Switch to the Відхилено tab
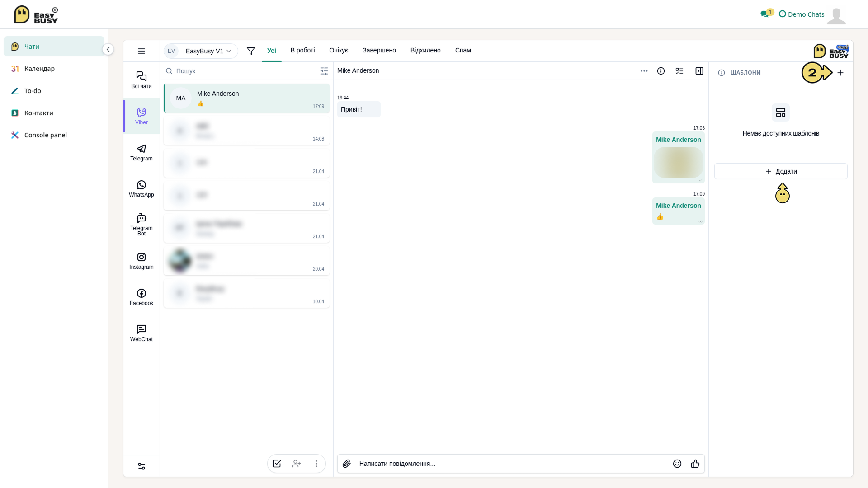The image size is (868, 488). [425, 50]
